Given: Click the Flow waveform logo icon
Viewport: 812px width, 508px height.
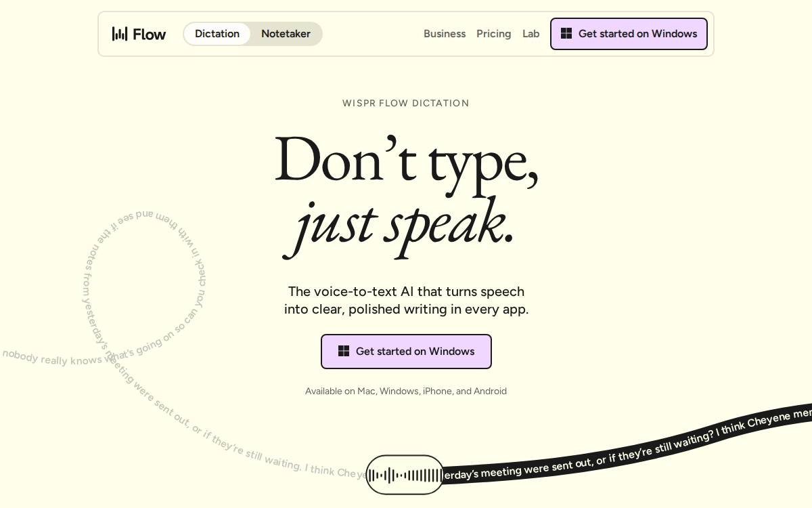Looking at the screenshot, I should pos(120,34).
